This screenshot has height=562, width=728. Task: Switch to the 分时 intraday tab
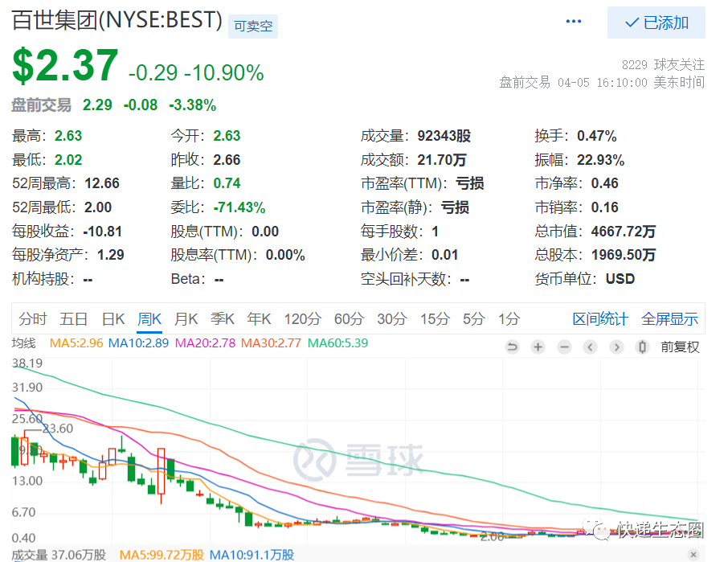tap(33, 319)
